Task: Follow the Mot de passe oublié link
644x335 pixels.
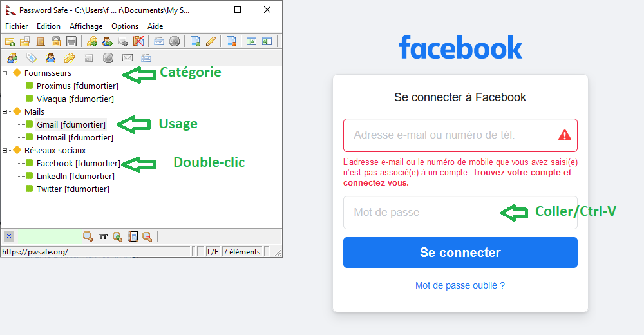Action: (x=460, y=285)
